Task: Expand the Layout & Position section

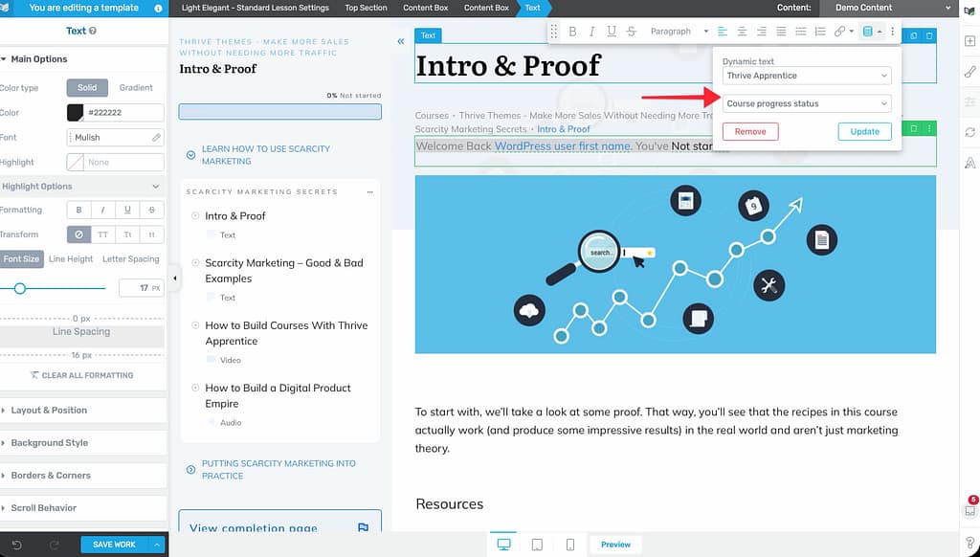Action: click(x=50, y=411)
